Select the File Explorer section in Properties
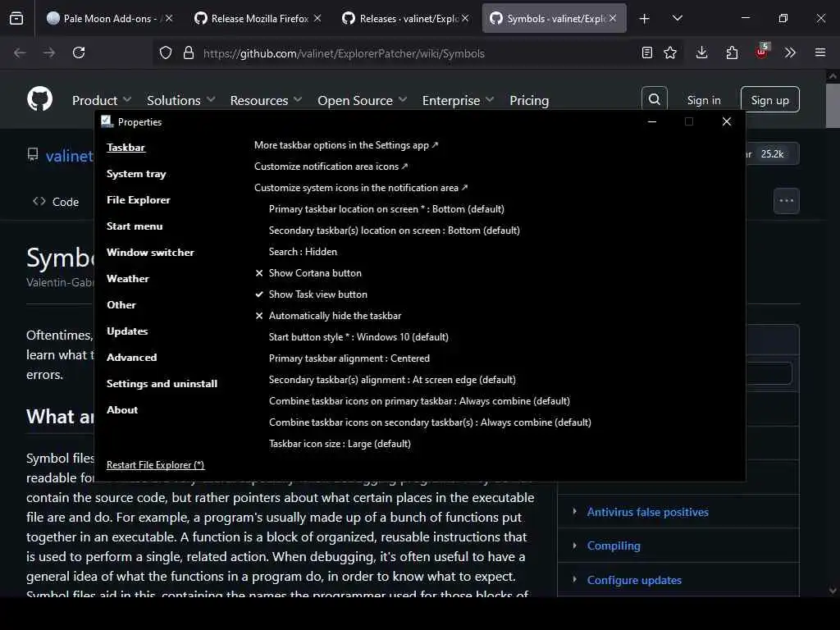This screenshot has width=840, height=630. coord(138,200)
